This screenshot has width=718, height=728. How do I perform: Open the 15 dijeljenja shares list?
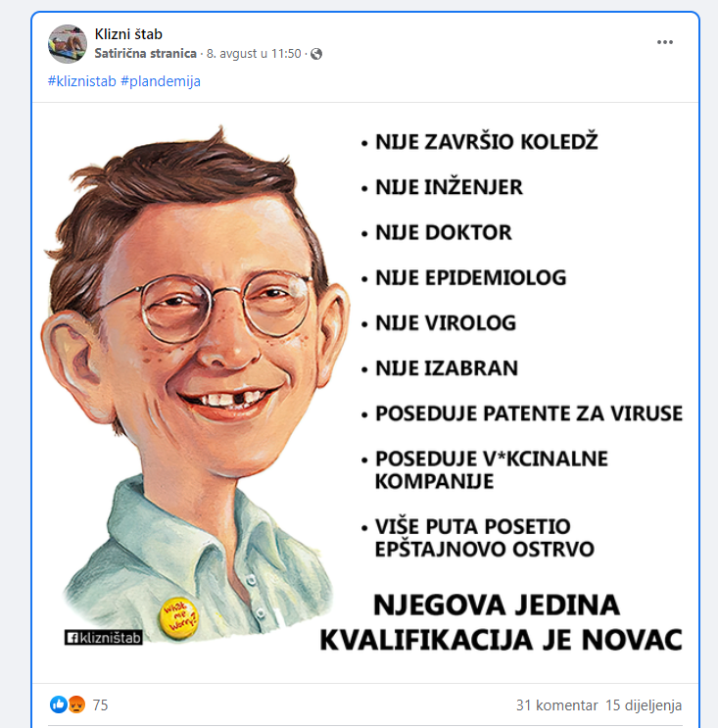(644, 705)
